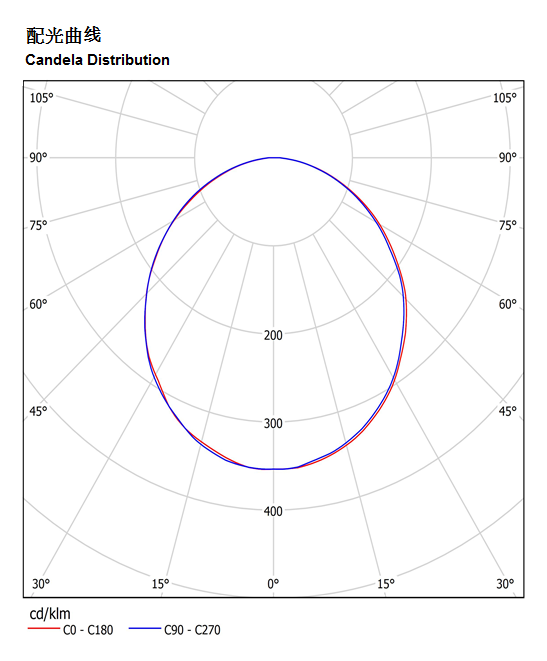The height and width of the screenshot is (661, 547).
Task: Click the 0° angle label at bottom
Action: [x=273, y=583]
